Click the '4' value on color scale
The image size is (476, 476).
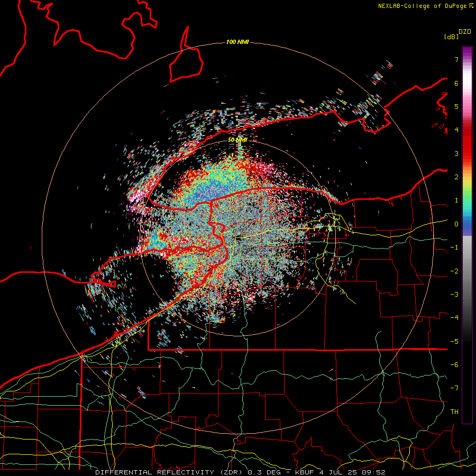(456, 130)
